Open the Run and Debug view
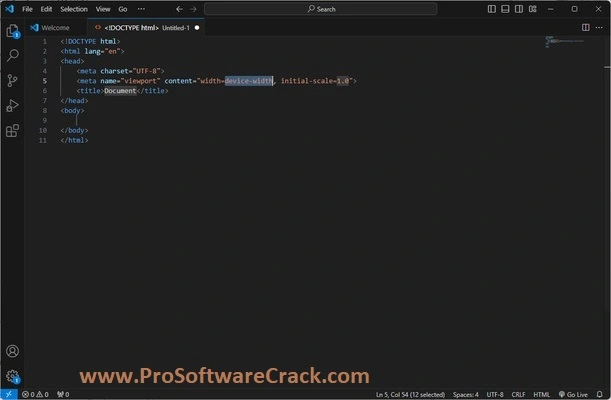611x400 pixels. pos(12,106)
